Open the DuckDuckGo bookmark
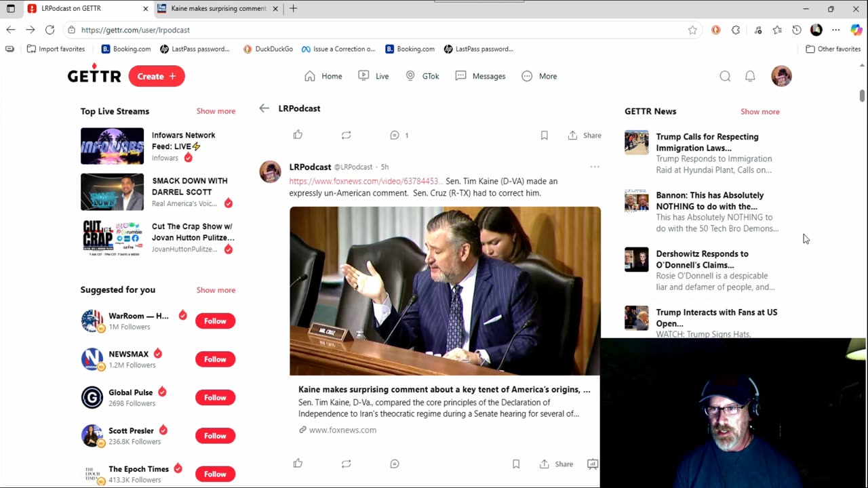This screenshot has width=868, height=488. [268, 49]
